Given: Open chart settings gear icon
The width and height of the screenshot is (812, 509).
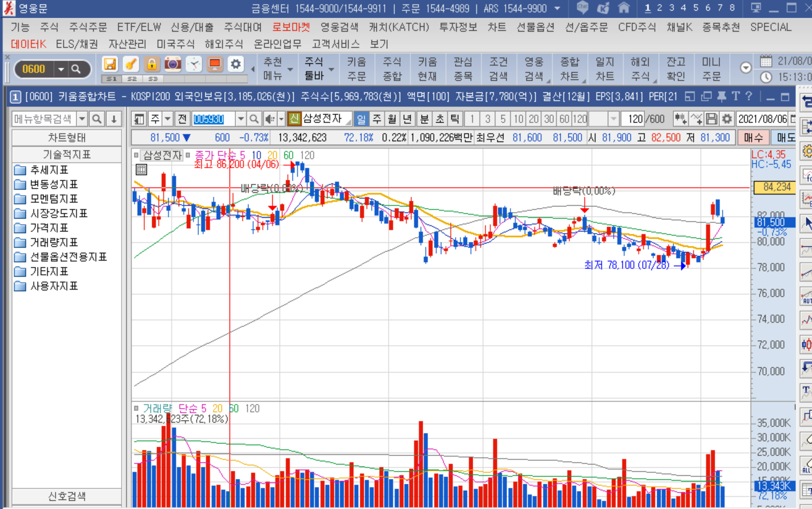Looking at the screenshot, I should click(727, 119).
